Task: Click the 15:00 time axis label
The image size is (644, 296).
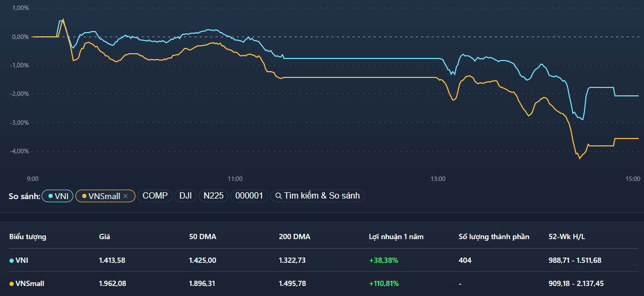Action: click(632, 179)
